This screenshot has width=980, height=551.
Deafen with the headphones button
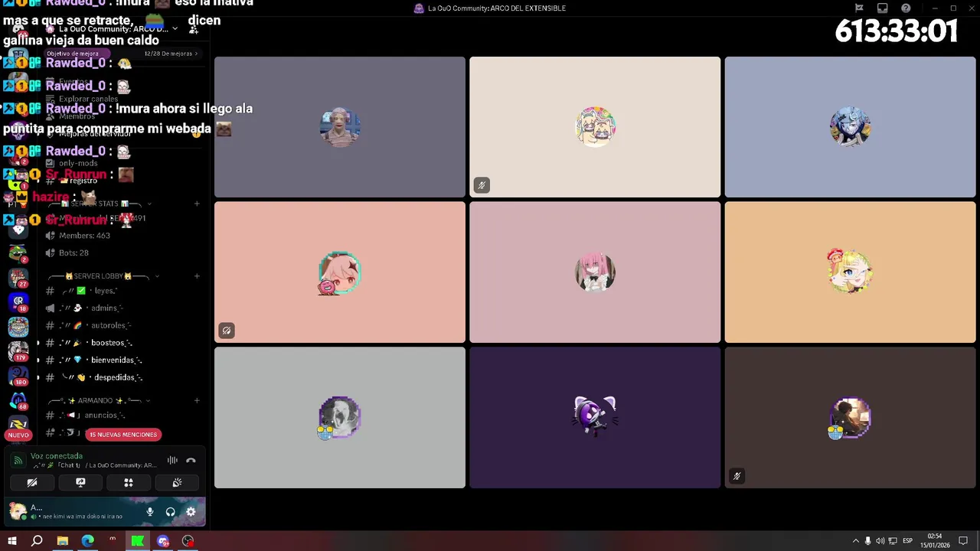coord(170,512)
